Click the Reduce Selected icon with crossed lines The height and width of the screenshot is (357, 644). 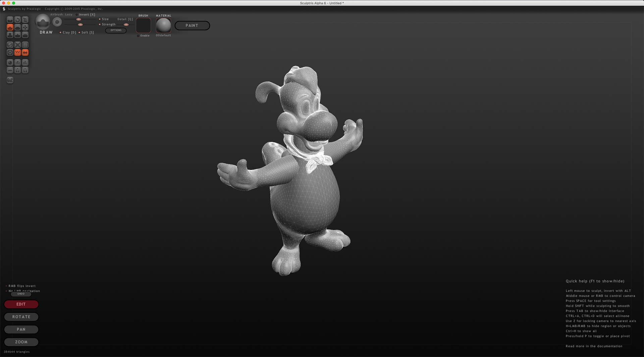click(x=17, y=45)
